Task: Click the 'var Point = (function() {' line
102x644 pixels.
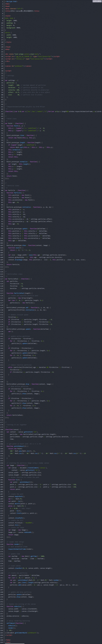Action: (x=15, y=123)
